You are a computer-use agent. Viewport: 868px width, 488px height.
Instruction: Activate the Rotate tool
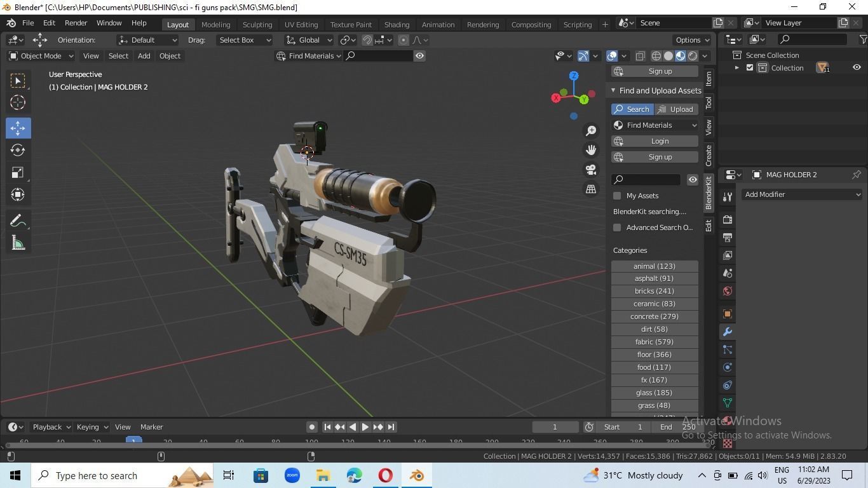coord(18,150)
